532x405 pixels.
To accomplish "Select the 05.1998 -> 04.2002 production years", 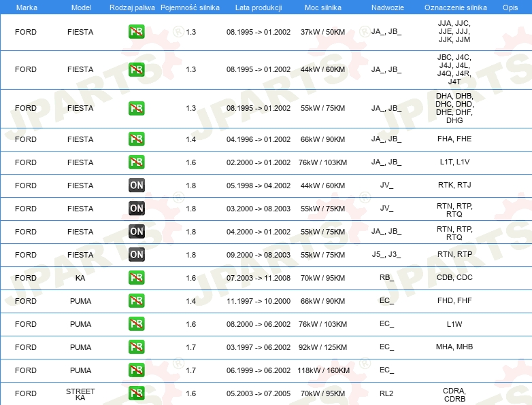I will [259, 186].
